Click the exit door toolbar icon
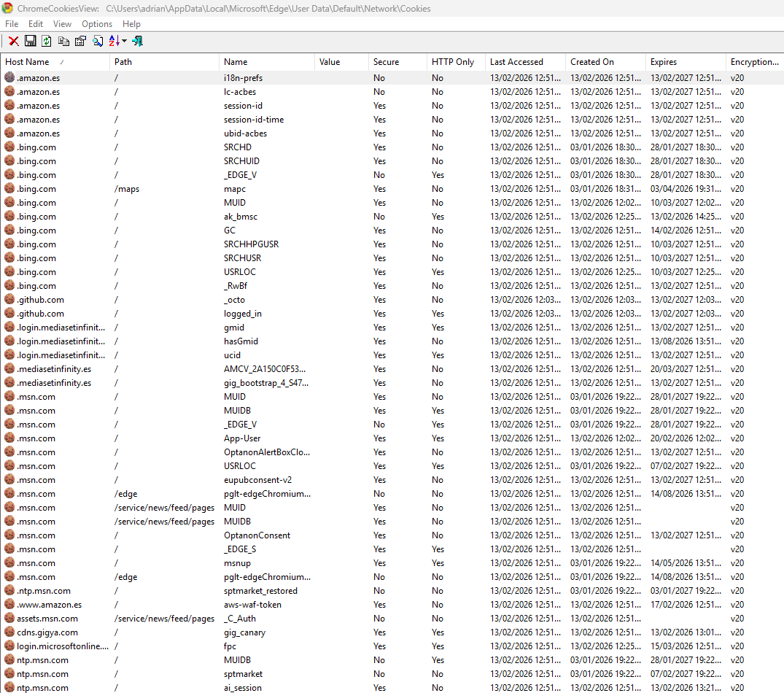This screenshot has width=784, height=693. [137, 41]
